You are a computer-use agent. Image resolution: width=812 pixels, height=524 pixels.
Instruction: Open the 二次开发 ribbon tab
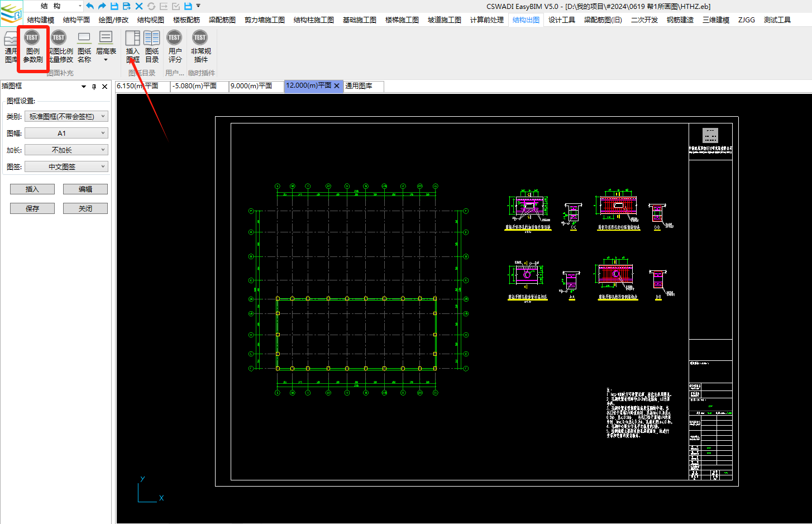coord(644,20)
